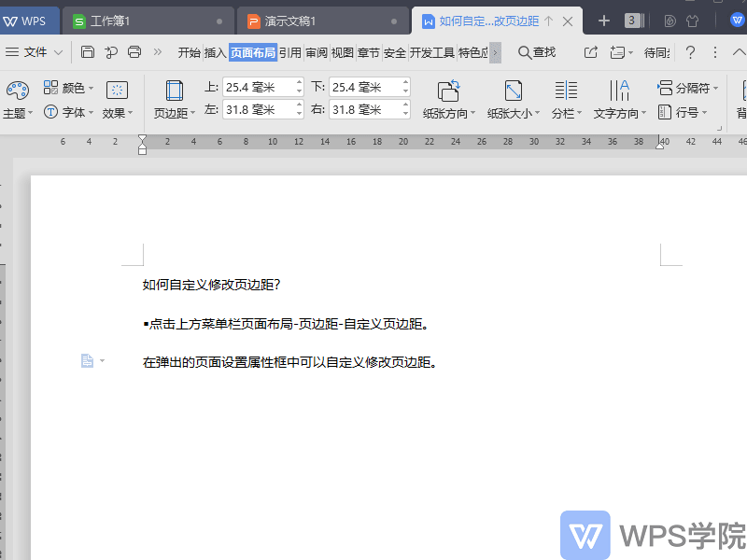Select the 文字方向 text direction tool

point(619,100)
